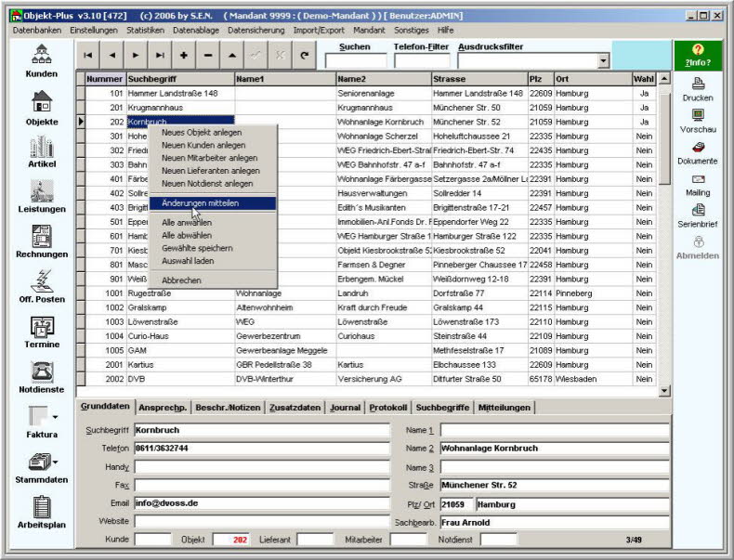
Task: Go to first record in navigator
Action: (x=87, y=55)
